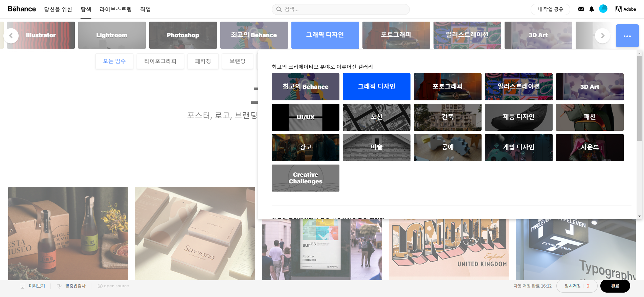644x297 pixels.
Task: Choose 타이포그래피 category filter
Action: pyautogui.click(x=160, y=61)
